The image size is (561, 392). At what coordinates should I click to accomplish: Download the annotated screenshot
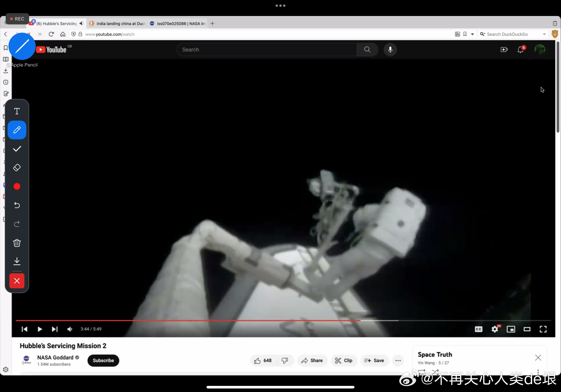tap(17, 261)
